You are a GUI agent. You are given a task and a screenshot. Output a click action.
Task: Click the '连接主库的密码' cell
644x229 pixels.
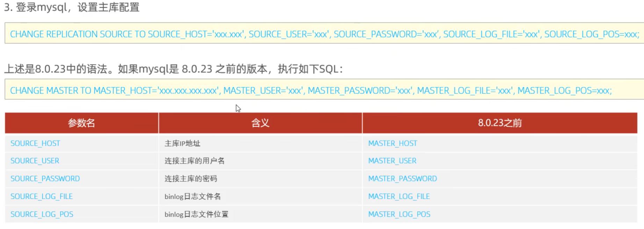coord(260,179)
